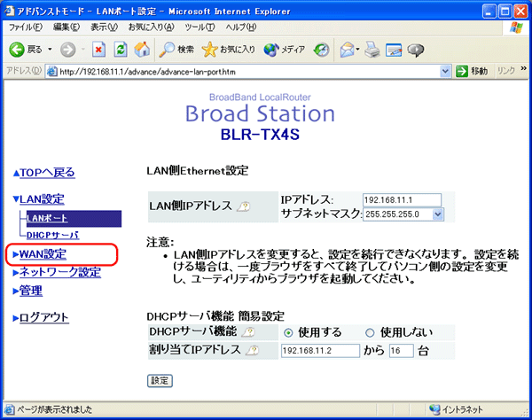
Task: Click the 台 count field showing 16
Action: [401, 351]
